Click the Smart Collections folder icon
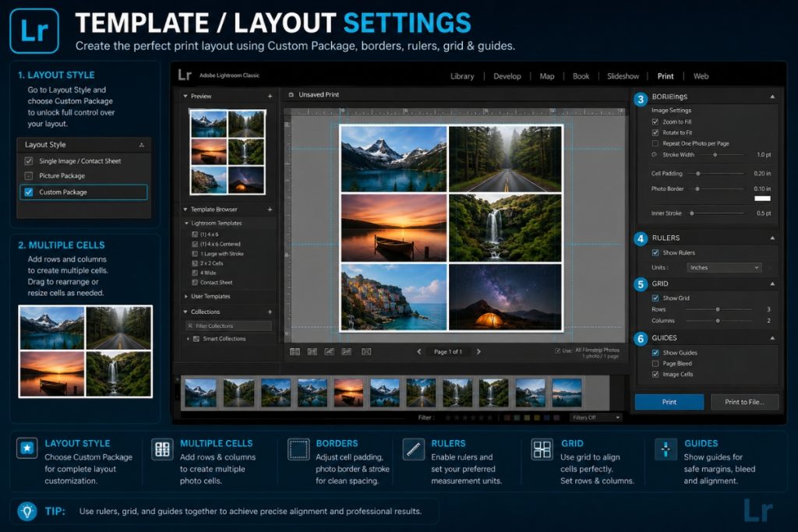Screen dimensions: 798x532 tap(196, 339)
